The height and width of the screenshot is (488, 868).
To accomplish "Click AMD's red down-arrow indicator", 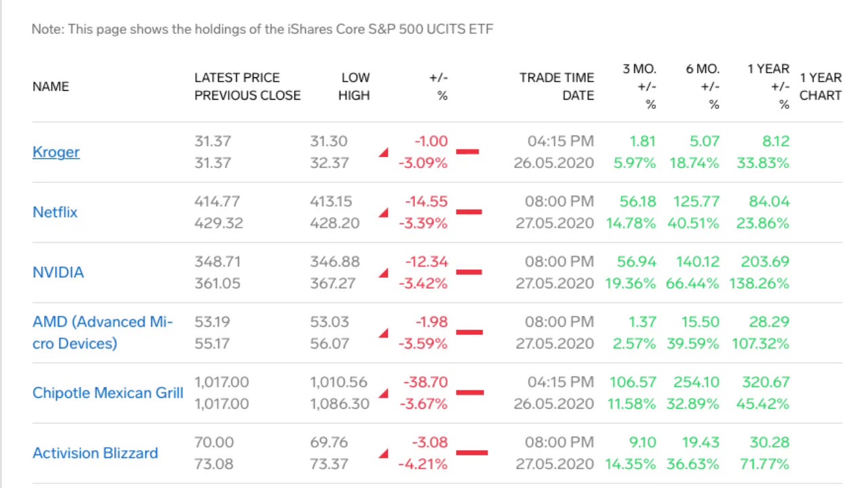I will click(384, 333).
